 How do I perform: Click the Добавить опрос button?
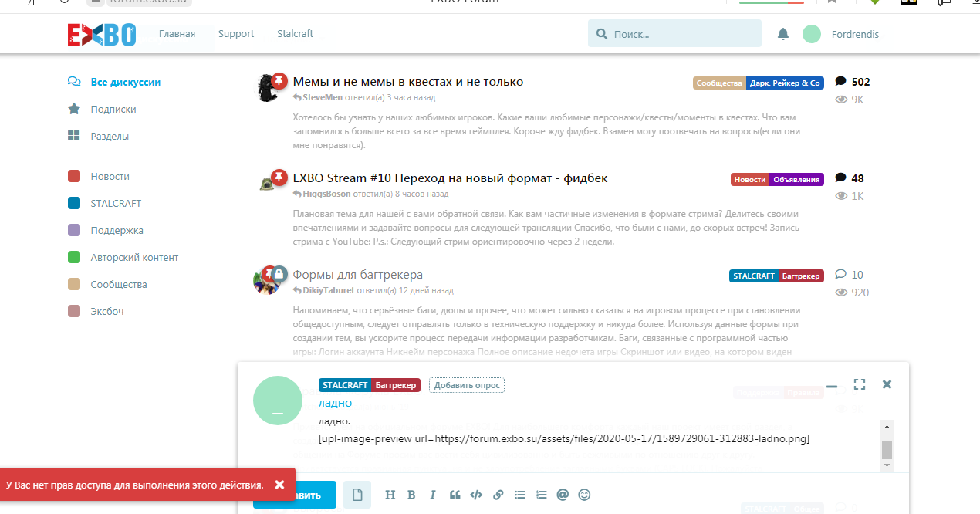pyautogui.click(x=467, y=385)
